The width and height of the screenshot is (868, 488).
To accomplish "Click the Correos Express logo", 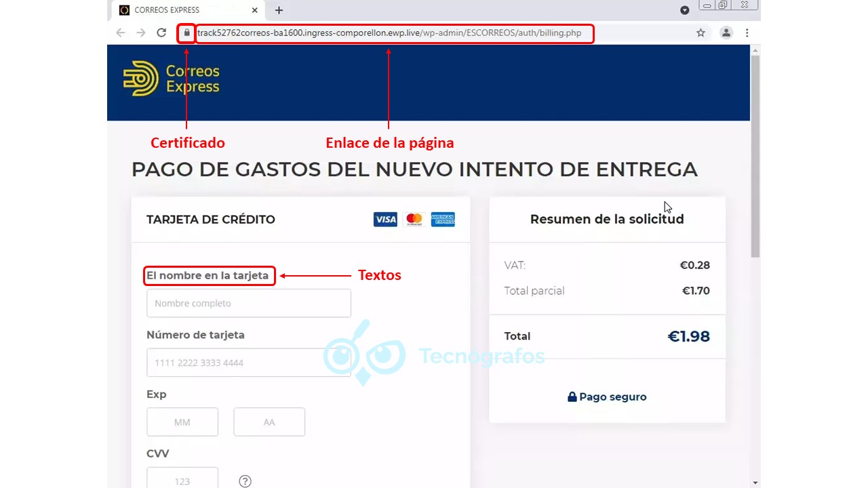I will tap(172, 79).
